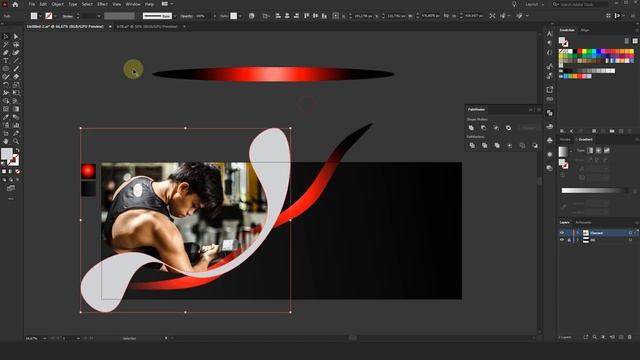Click Intersect shape mode in Pathfinder
Image resolution: width=640 pixels, height=360 pixels.
[x=496, y=128]
